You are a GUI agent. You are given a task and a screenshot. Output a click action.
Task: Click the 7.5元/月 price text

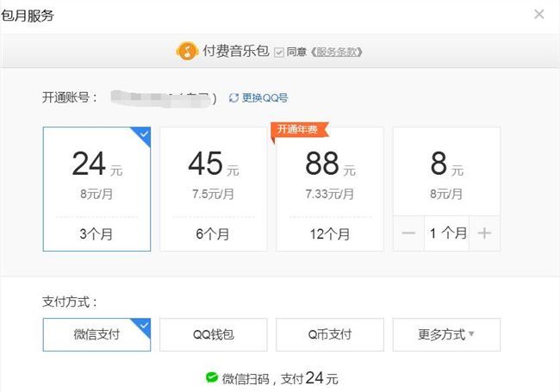213,194
